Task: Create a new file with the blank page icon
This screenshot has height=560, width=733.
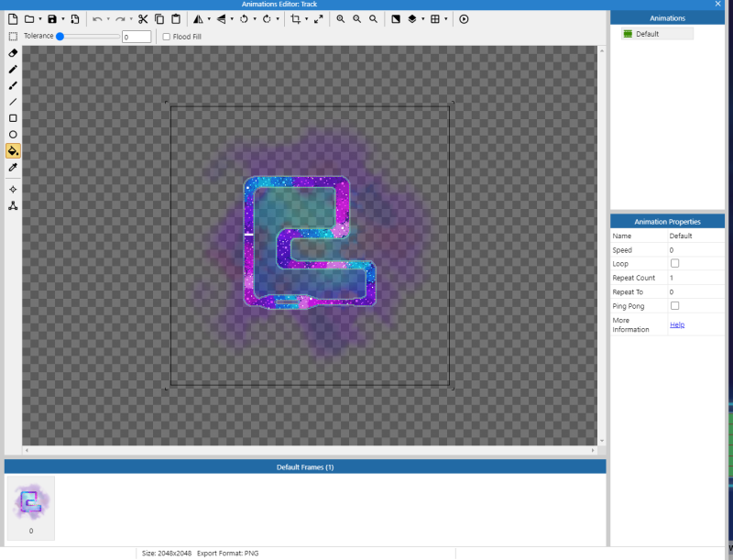Action: pos(13,19)
